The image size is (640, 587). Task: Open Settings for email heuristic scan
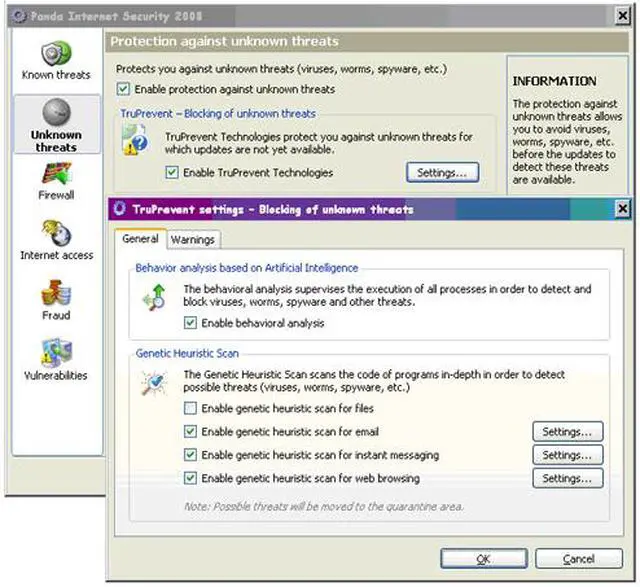pos(567,432)
